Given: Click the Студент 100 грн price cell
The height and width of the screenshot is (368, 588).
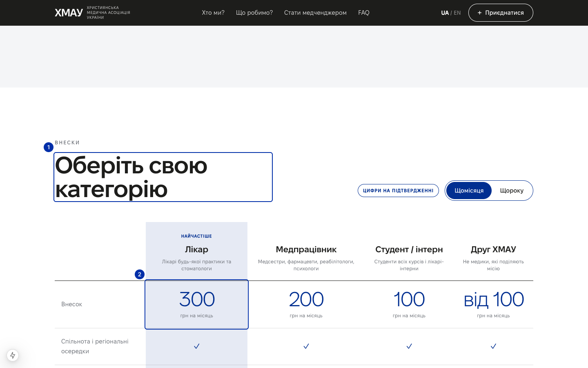Looking at the screenshot, I should pos(409,304).
